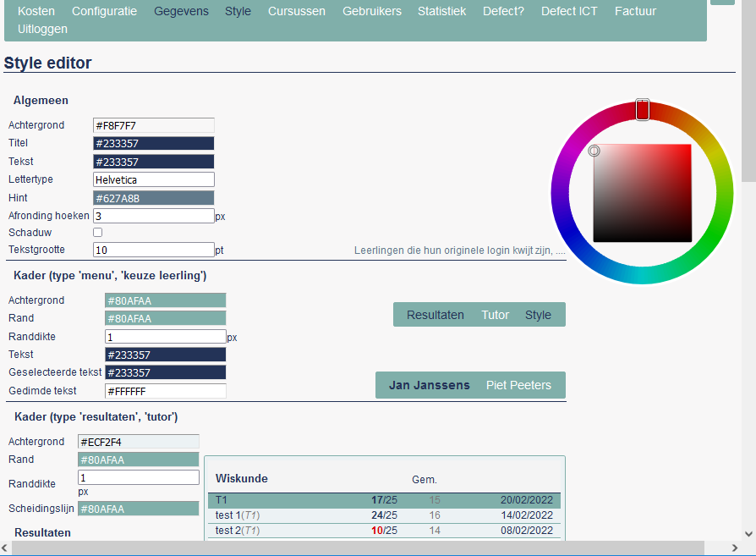Click the menu Kader Achtergrond color field
Viewport: 756px width, 556px height.
point(166,300)
